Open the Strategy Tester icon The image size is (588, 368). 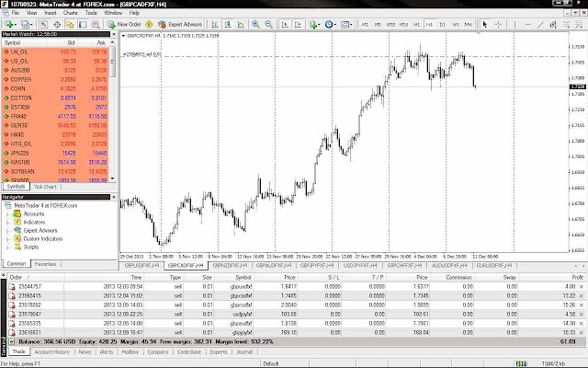click(96, 25)
